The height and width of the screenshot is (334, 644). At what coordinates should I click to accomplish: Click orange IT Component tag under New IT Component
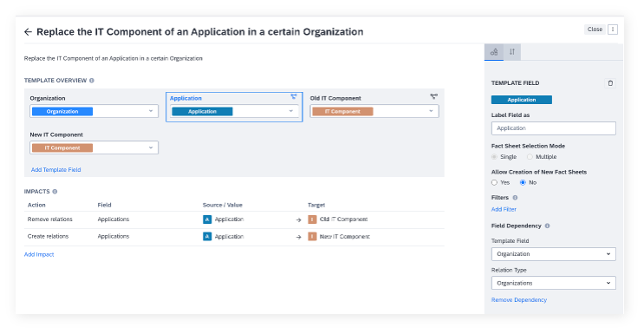(62, 148)
